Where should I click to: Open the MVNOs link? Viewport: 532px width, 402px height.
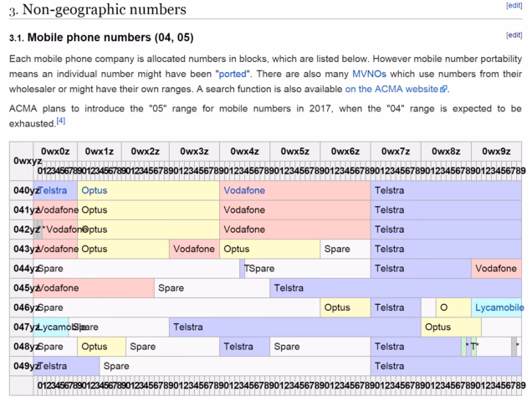click(369, 74)
